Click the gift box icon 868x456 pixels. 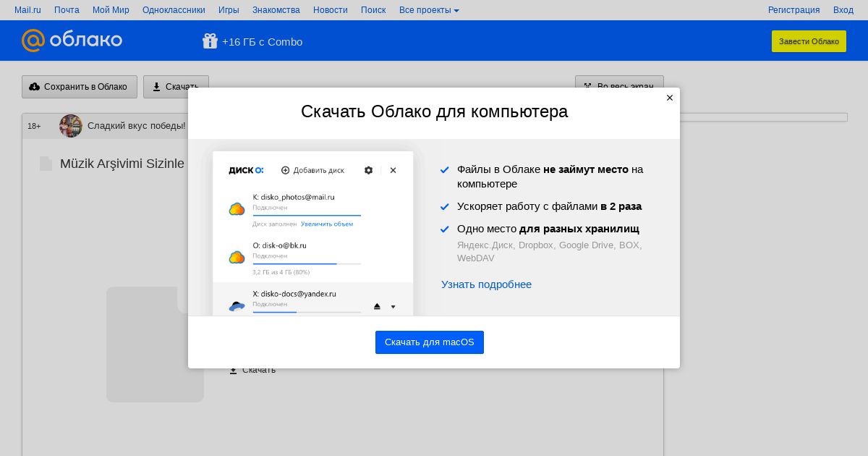pyautogui.click(x=210, y=41)
